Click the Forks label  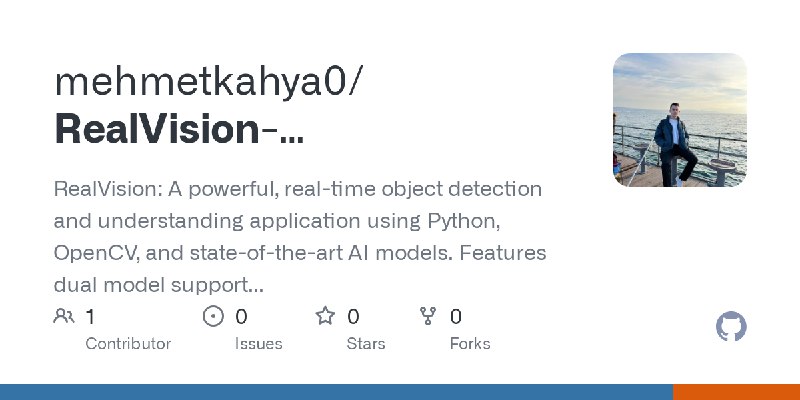(470, 344)
